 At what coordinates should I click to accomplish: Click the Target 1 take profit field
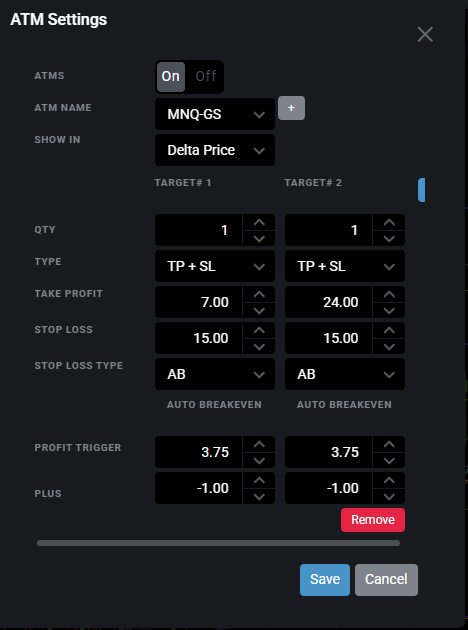click(199, 302)
